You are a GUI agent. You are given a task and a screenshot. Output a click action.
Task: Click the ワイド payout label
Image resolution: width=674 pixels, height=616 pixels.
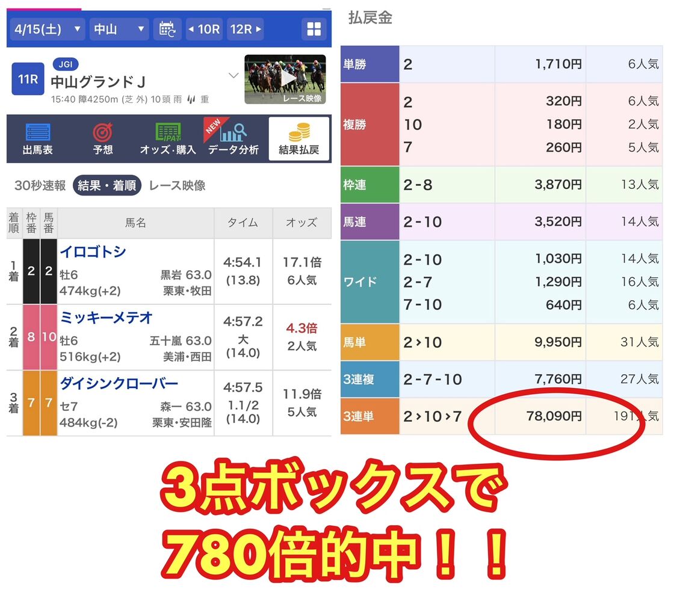point(369,282)
